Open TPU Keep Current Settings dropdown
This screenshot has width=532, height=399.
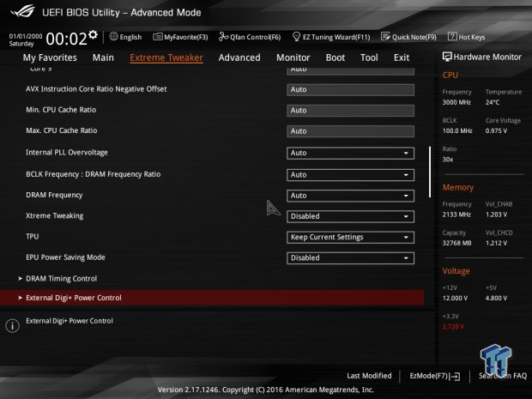350,237
